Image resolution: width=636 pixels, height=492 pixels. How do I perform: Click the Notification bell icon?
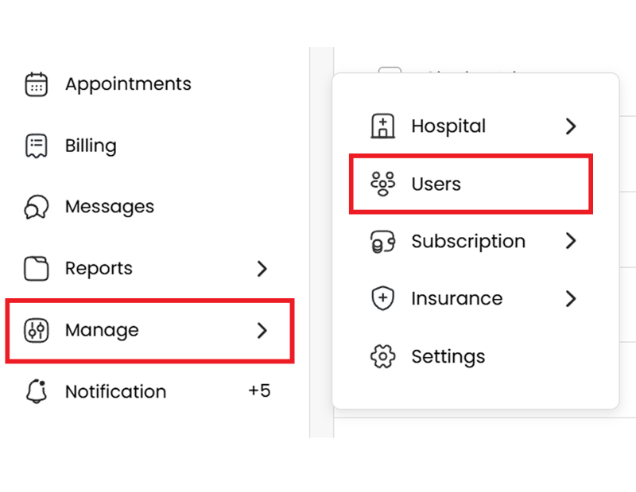(x=36, y=391)
